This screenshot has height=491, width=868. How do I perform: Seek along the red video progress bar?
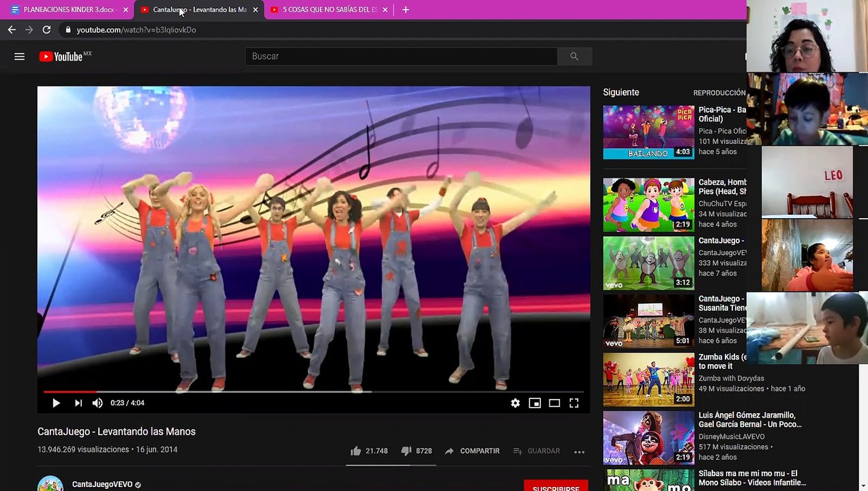tap(313, 391)
